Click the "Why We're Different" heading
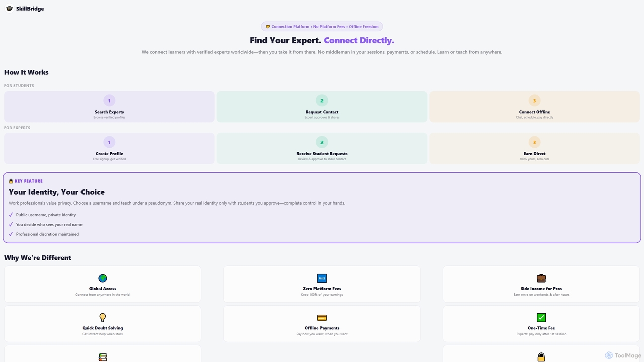 pyautogui.click(x=38, y=258)
